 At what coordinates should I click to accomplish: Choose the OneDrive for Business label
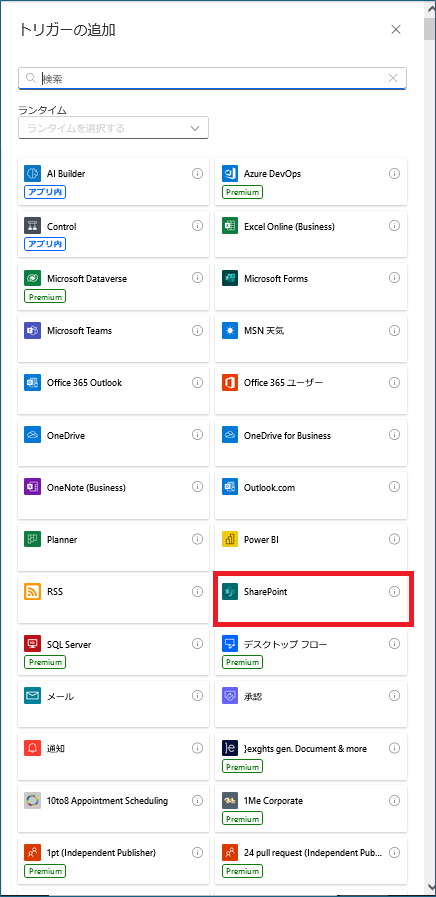tap(287, 435)
